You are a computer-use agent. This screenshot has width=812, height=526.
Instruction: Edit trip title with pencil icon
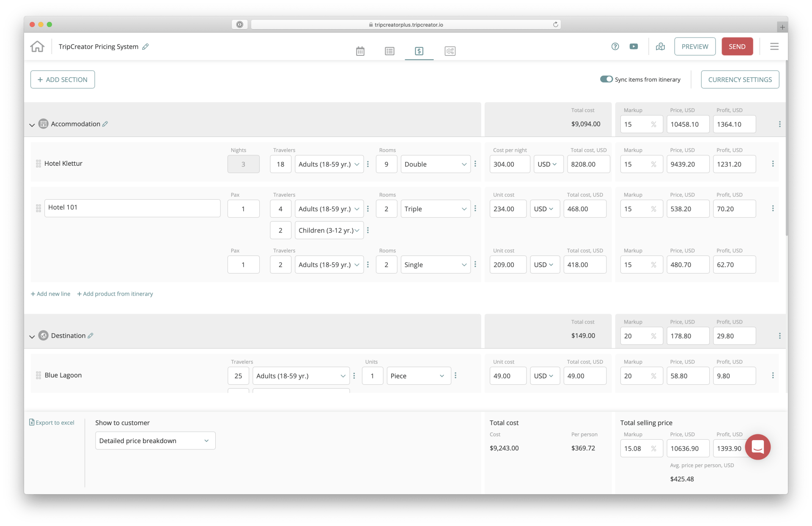coord(145,47)
